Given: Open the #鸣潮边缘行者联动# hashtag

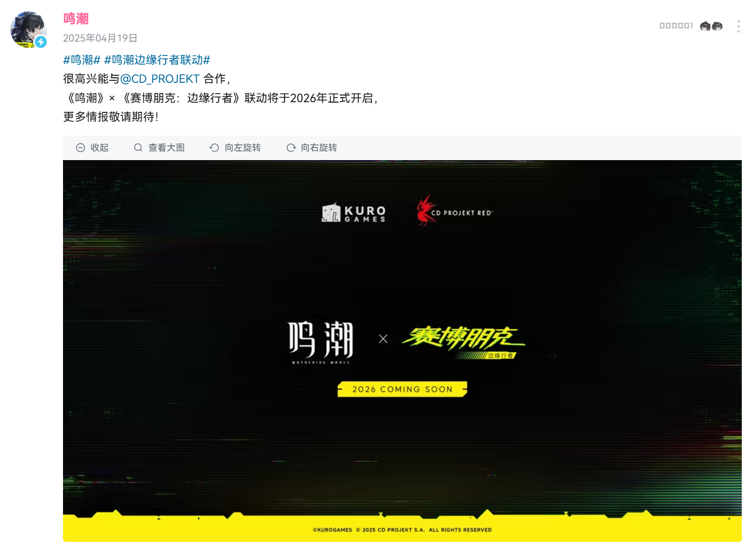Looking at the screenshot, I should coord(157,60).
